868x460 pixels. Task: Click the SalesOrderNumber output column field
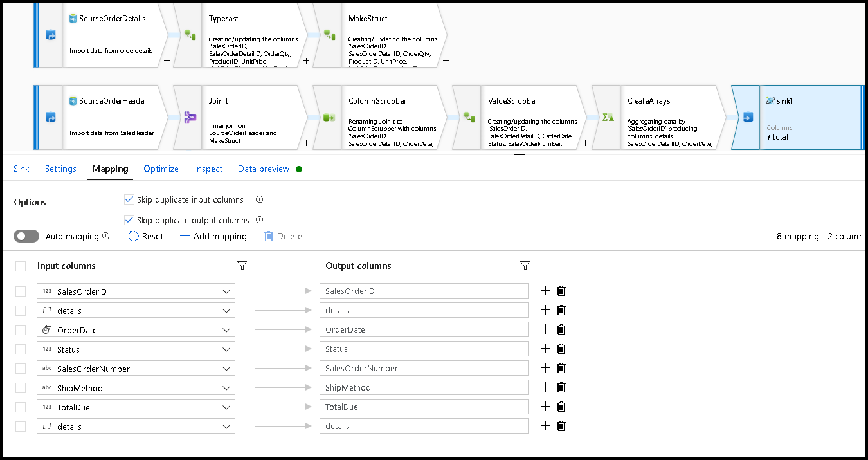tap(424, 368)
